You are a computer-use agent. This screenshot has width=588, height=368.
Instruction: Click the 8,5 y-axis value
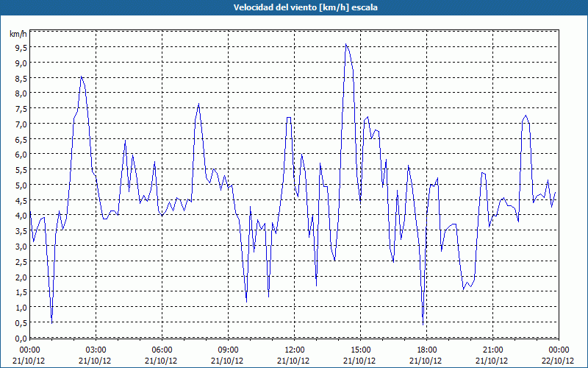click(x=21, y=78)
